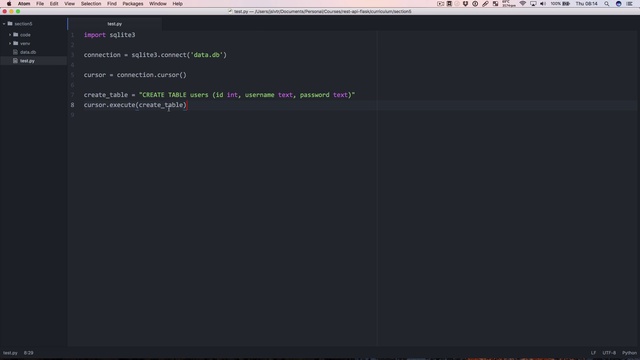
Task: Click the code folder icon
Action: pyautogui.click(x=16, y=35)
